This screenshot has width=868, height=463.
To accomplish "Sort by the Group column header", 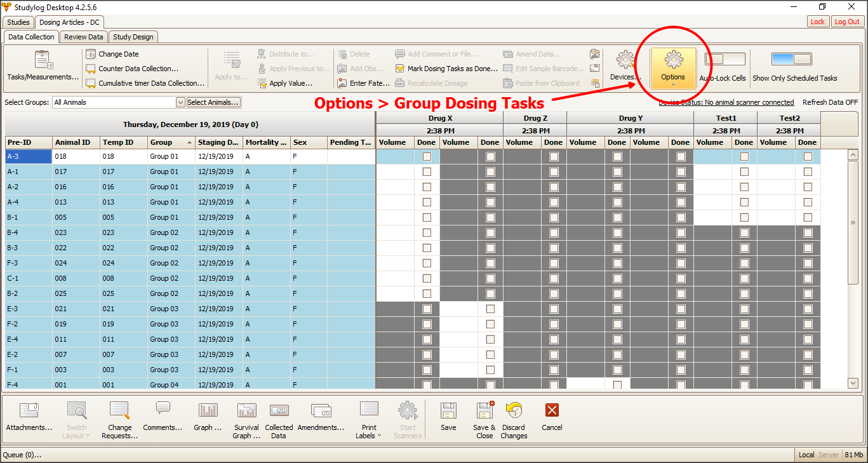I will click(x=171, y=142).
